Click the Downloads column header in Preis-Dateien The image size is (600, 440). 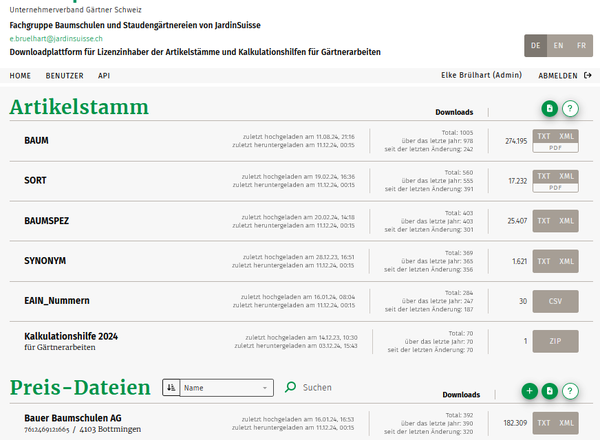pyautogui.click(x=461, y=394)
